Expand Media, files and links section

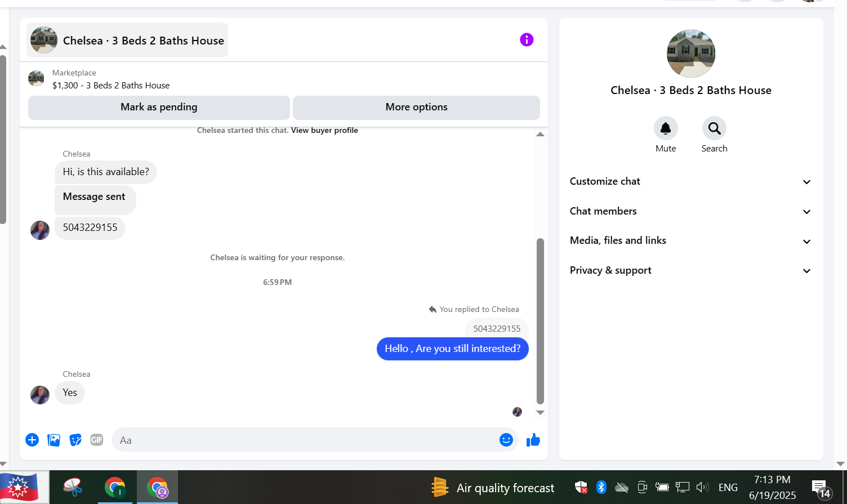coord(691,240)
